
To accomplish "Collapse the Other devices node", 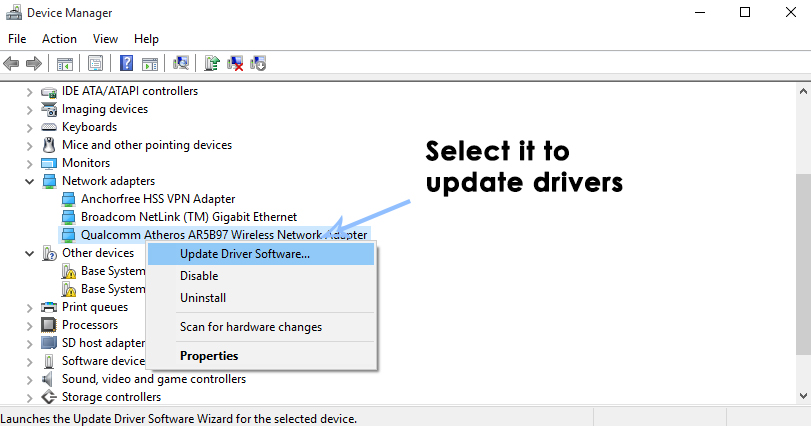I will pos(29,253).
